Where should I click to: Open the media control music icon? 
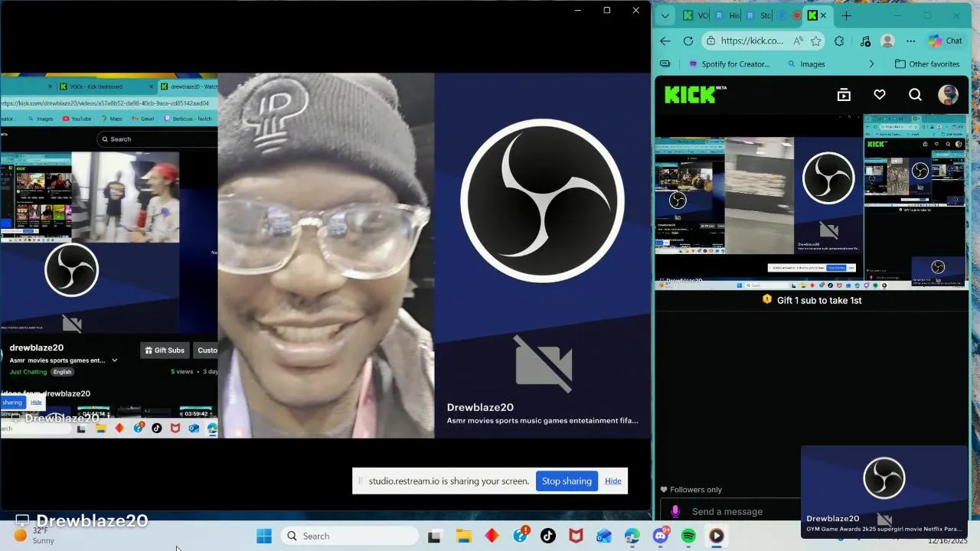click(864, 41)
